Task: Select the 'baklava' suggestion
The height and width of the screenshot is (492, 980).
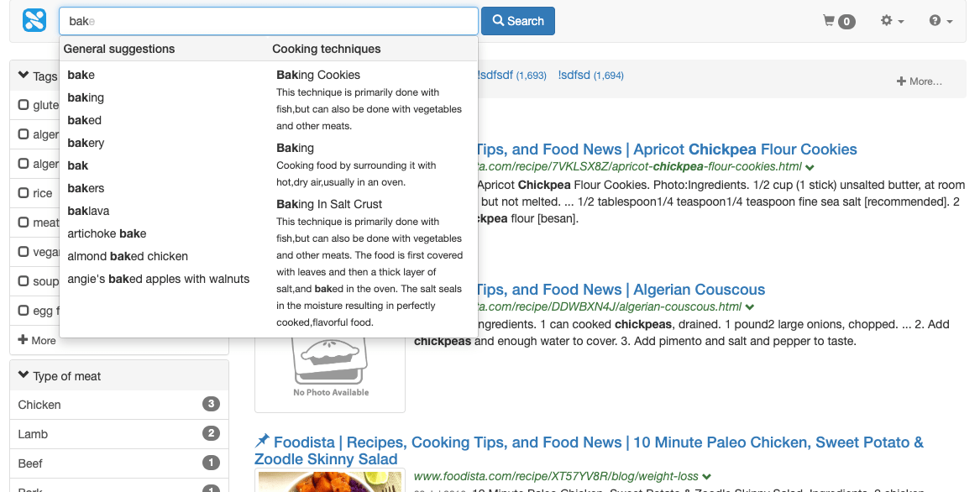Action: [89, 211]
